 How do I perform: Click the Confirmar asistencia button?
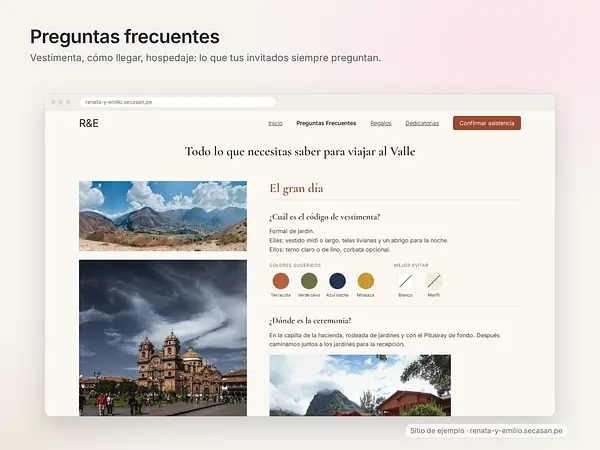[x=487, y=123]
